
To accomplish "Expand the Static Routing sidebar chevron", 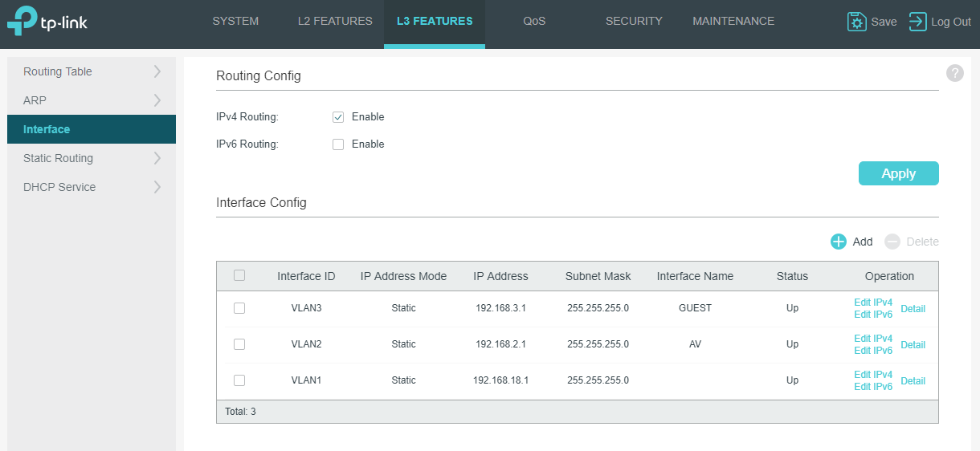I will pos(157,158).
